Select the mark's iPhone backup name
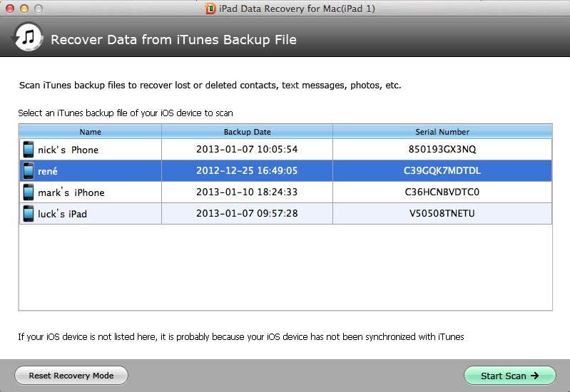 click(71, 192)
